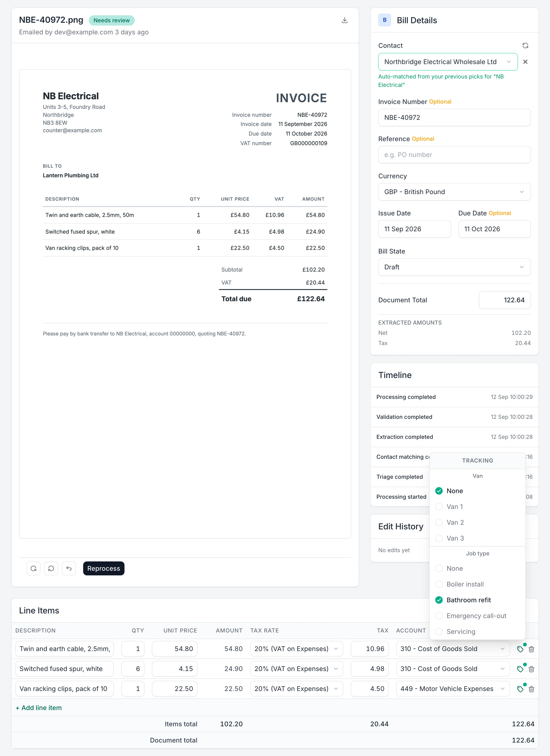Select Emergency call-out job type
Screen dimensions: 550x756
[477, 616]
